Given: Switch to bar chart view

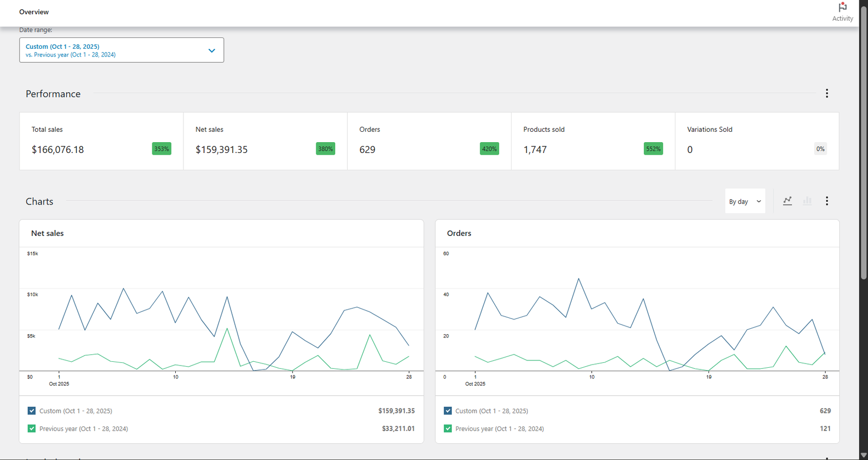Looking at the screenshot, I should pos(807,201).
